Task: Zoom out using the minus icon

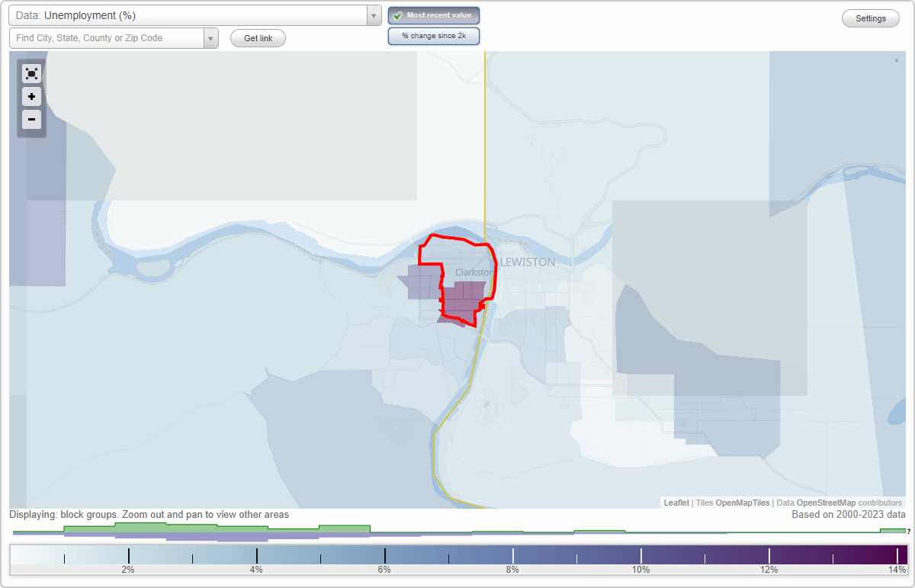Action: pos(31,120)
